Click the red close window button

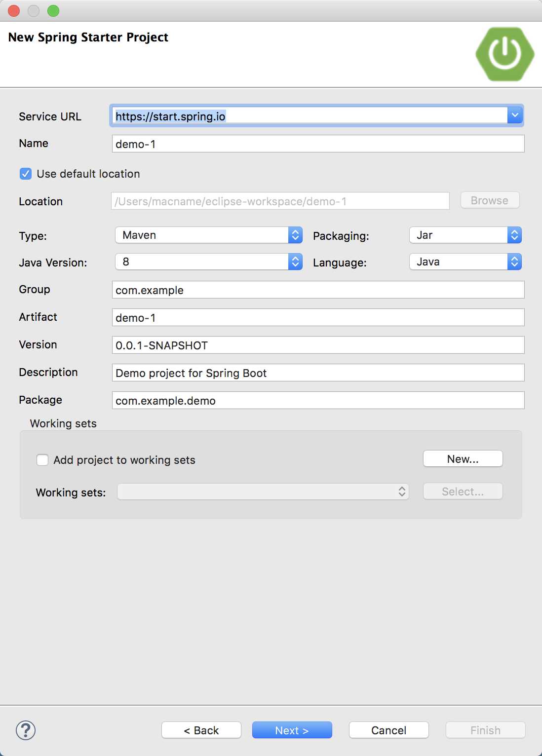[14, 10]
